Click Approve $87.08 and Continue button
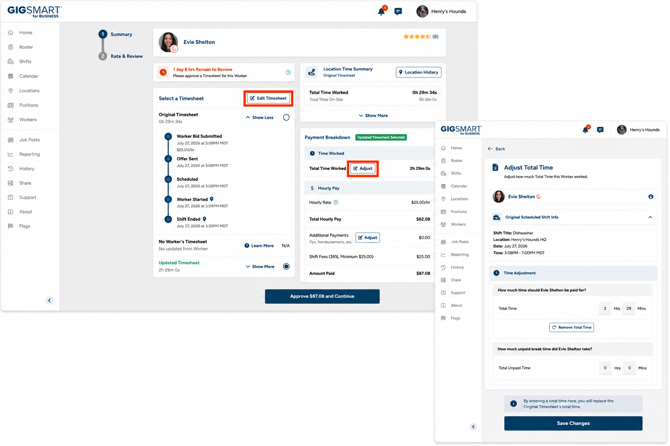Image resolution: width=670 pixels, height=446 pixels. pos(322,296)
